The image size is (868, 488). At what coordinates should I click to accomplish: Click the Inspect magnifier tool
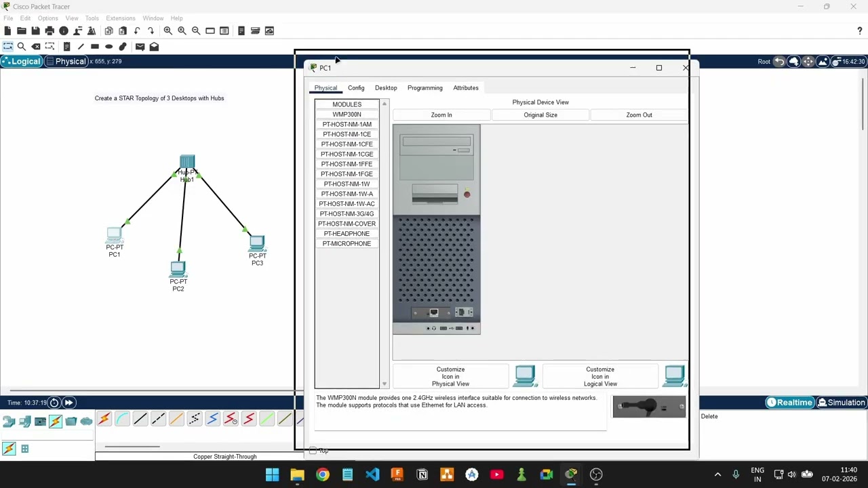pyautogui.click(x=22, y=46)
